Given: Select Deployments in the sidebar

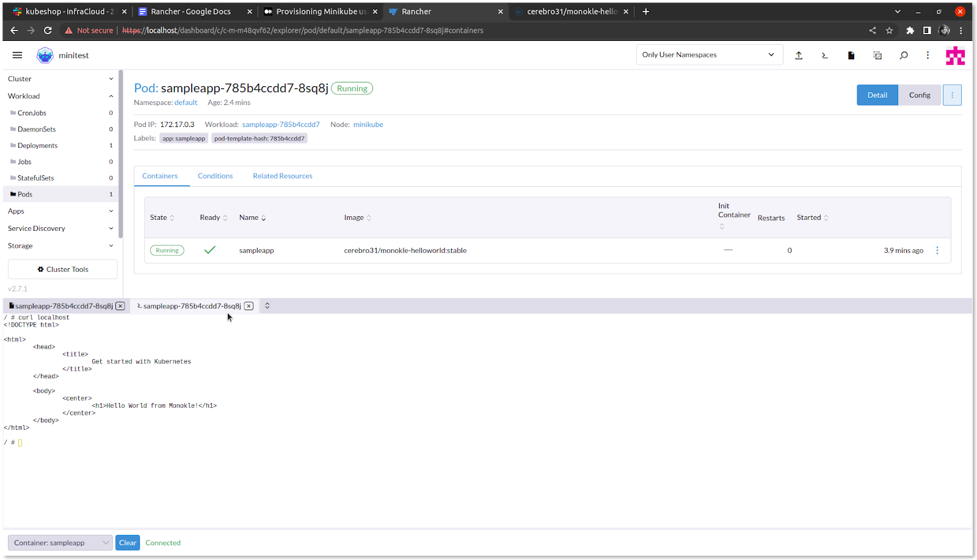Looking at the screenshot, I should [37, 145].
